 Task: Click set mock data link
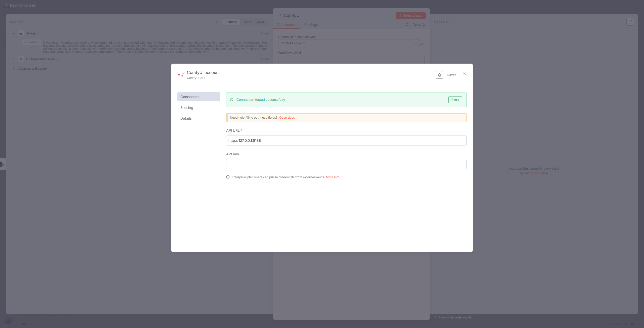[x=536, y=173]
